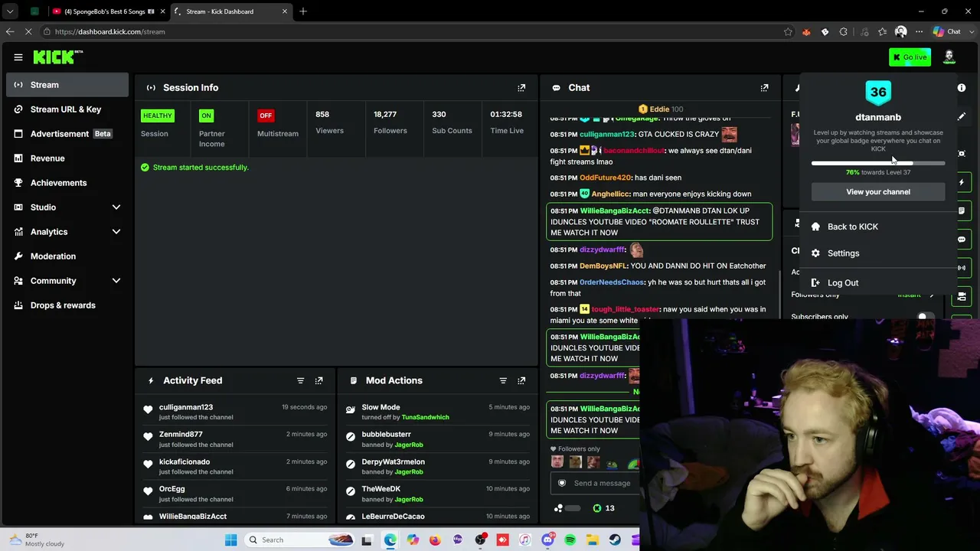Image resolution: width=980 pixels, height=551 pixels.
Task: Click the KICK points icon below chat
Action: click(x=597, y=508)
